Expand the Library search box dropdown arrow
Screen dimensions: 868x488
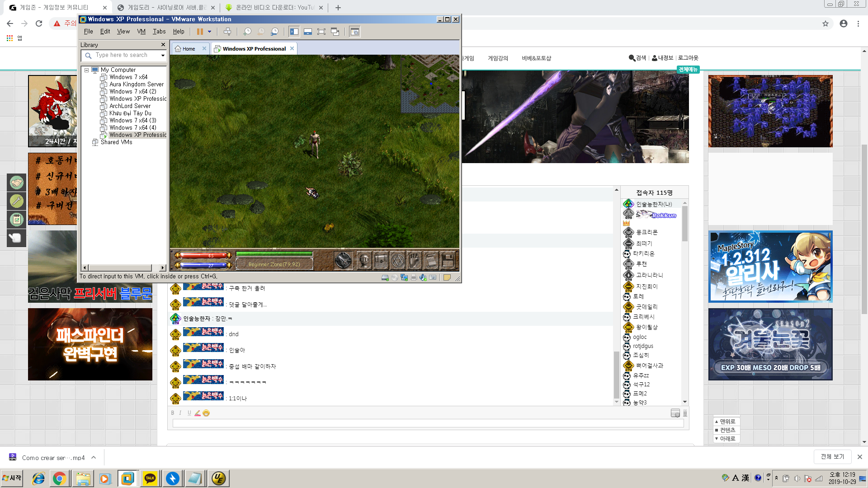(x=163, y=55)
